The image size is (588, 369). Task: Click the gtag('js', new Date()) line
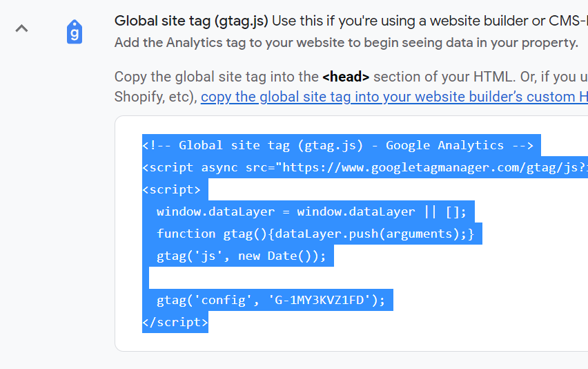241,256
